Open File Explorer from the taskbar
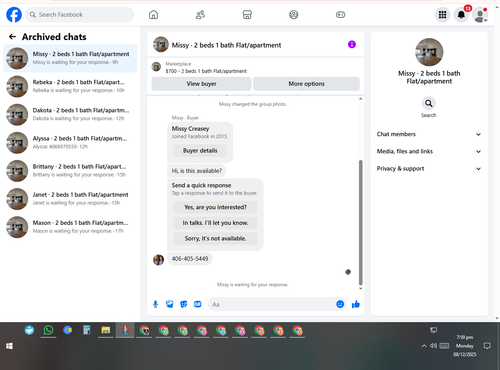Image resolution: width=500 pixels, height=370 pixels. pos(106,330)
